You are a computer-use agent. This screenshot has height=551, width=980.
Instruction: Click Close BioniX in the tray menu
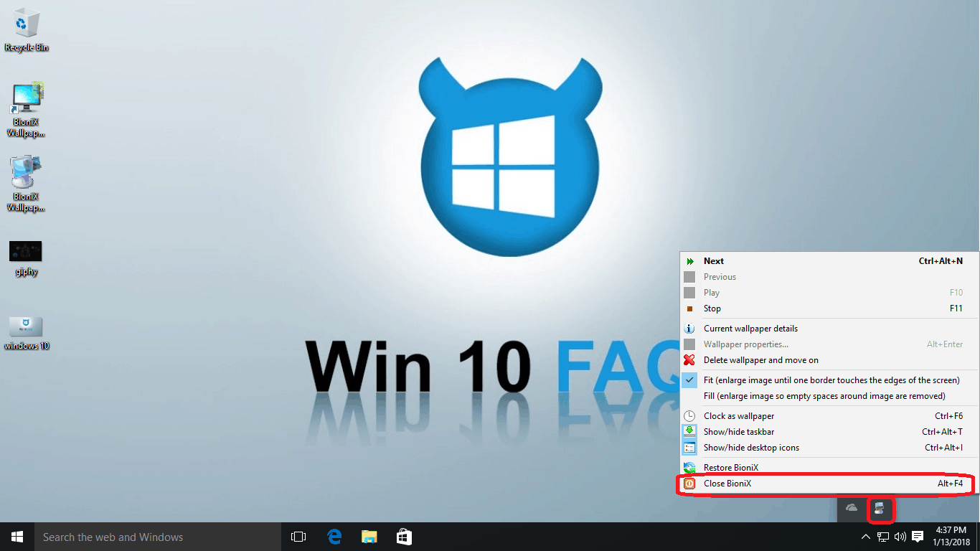tap(829, 484)
